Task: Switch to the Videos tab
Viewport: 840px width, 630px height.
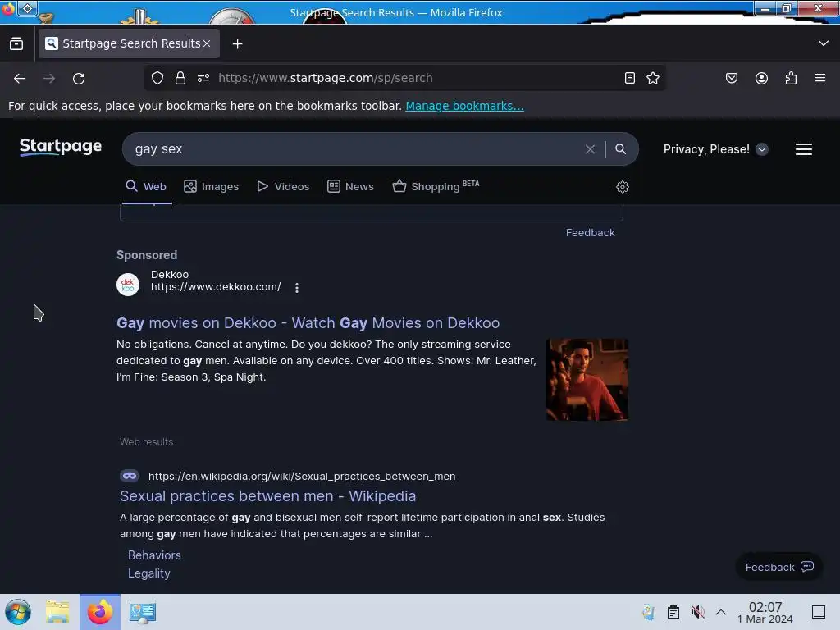Action: point(283,186)
